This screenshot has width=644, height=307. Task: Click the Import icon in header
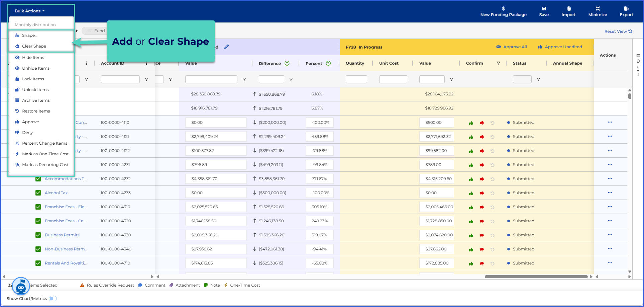click(568, 9)
